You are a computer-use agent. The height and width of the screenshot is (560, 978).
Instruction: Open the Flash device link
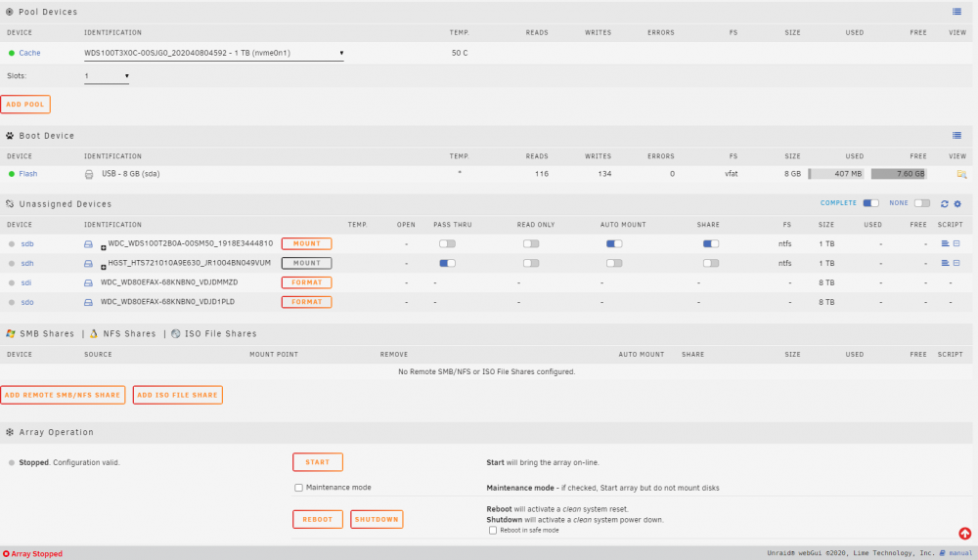[28, 174]
